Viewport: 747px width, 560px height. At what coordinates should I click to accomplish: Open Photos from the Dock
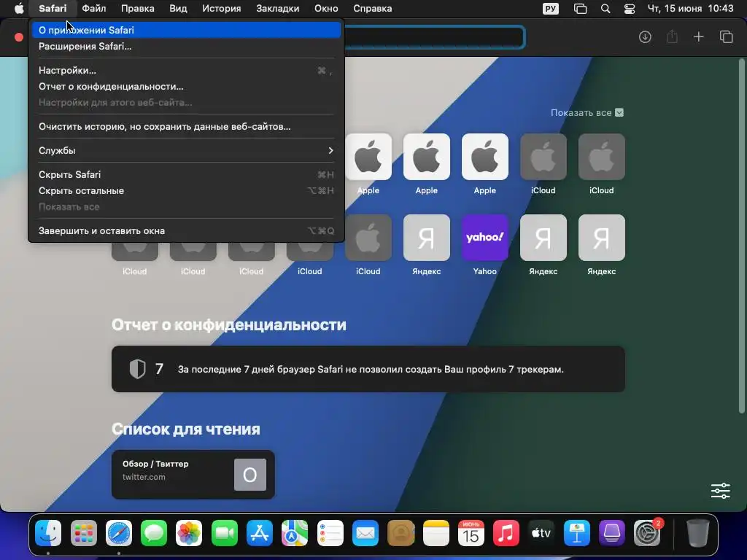coord(189,533)
